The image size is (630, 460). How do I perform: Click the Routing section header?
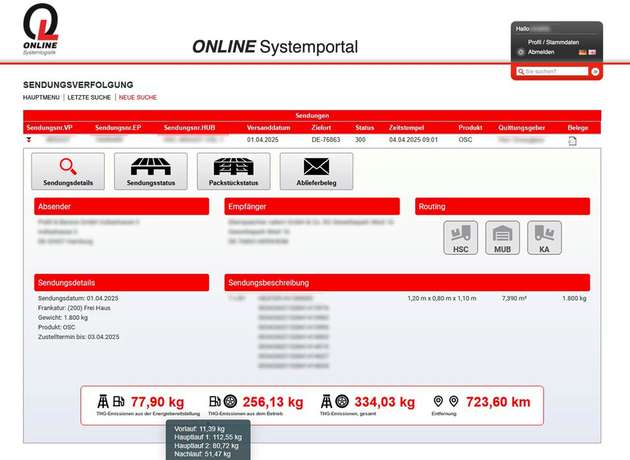coord(502,206)
